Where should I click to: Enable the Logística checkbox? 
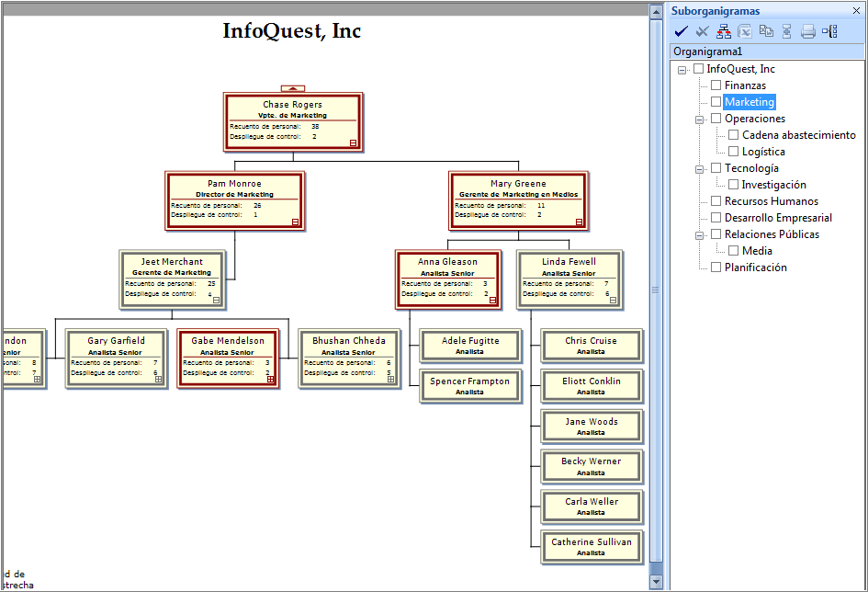734,152
